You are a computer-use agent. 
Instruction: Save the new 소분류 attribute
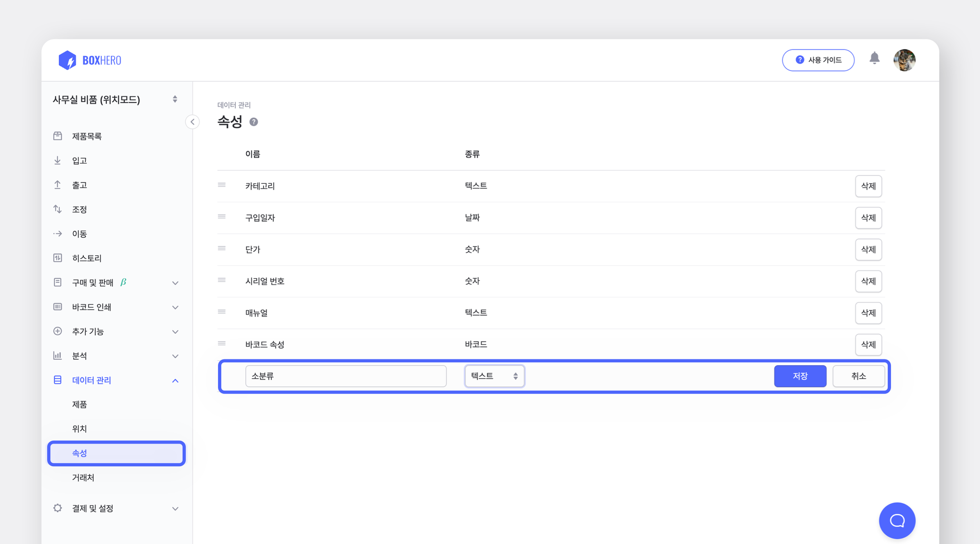(x=800, y=376)
